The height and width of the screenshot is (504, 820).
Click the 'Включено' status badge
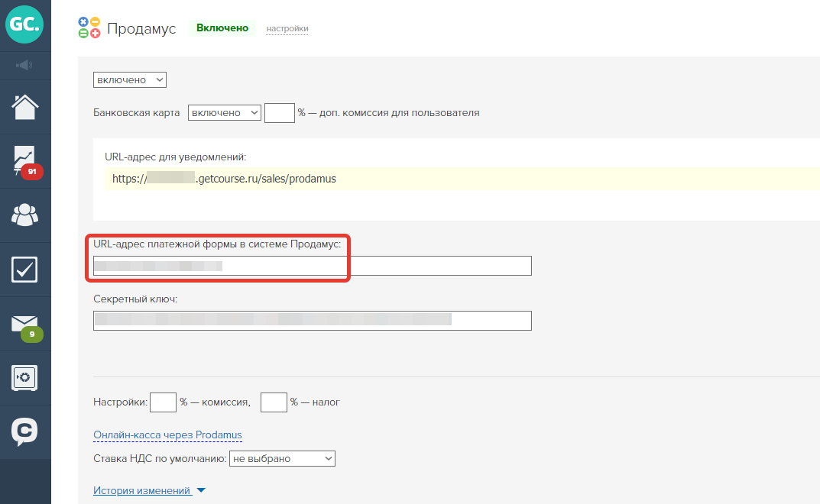pos(222,28)
